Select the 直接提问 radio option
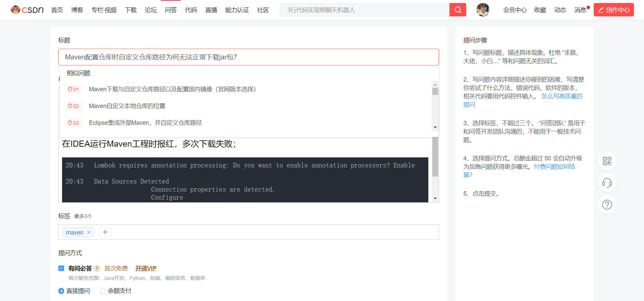644x301 pixels. tap(61, 291)
